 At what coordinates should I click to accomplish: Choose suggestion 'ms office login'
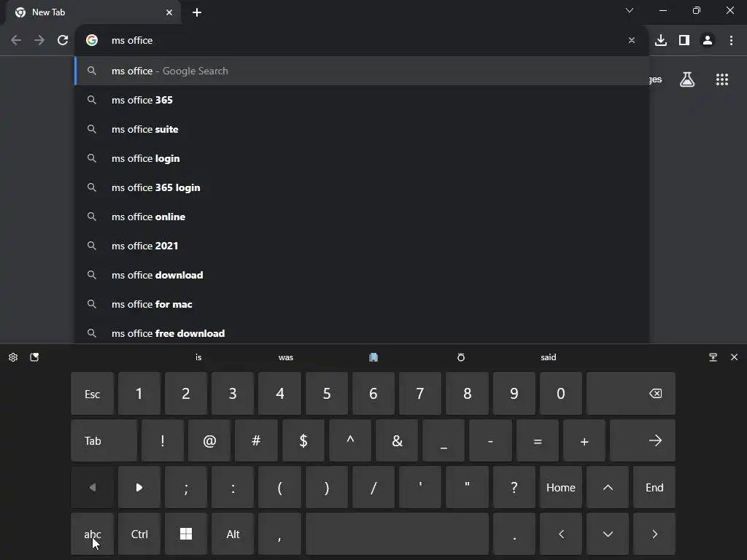click(x=362, y=158)
